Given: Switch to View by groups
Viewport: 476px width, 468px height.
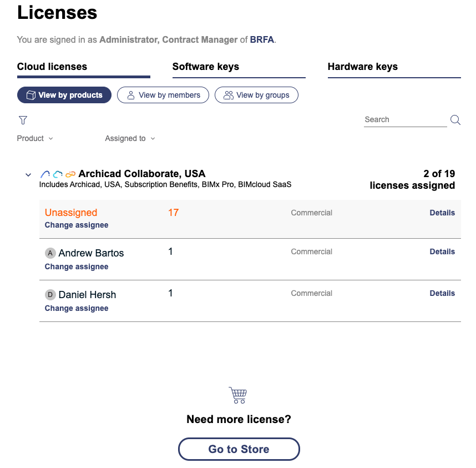Looking at the screenshot, I should tap(256, 95).
